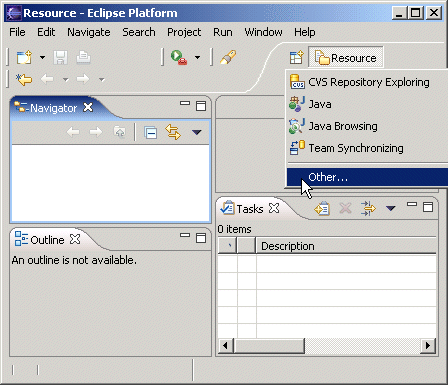
Task: Minimize the Navigator view
Action: (x=185, y=103)
